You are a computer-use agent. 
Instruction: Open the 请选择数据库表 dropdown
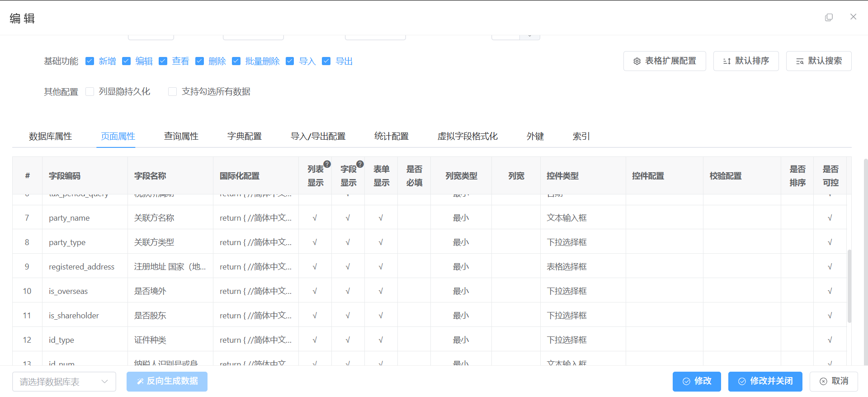click(x=64, y=382)
